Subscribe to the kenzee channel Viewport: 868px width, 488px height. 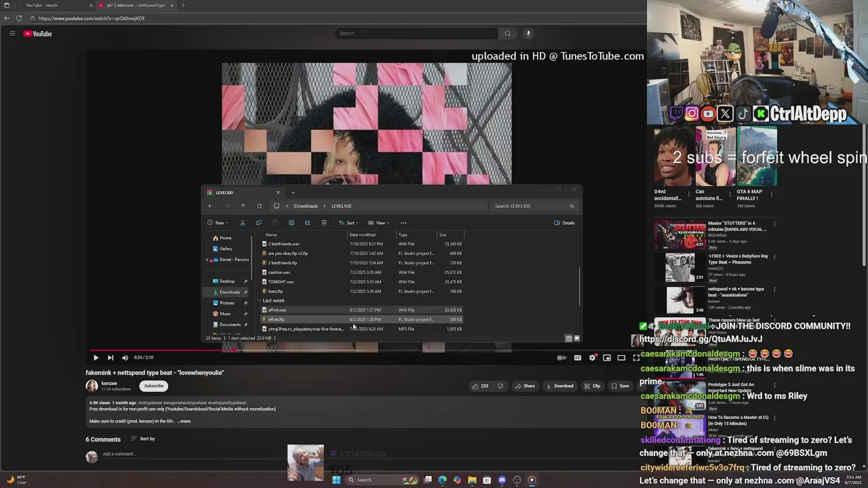[154, 386]
